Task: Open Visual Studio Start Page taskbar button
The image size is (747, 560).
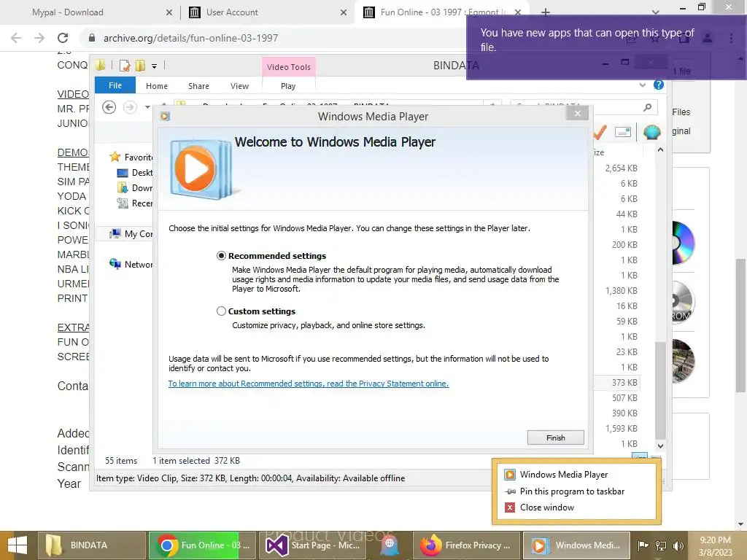Action: 313,545
